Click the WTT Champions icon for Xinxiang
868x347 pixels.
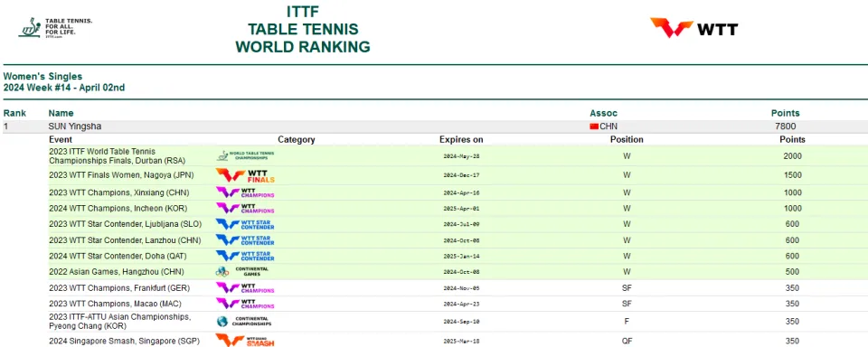point(245,192)
